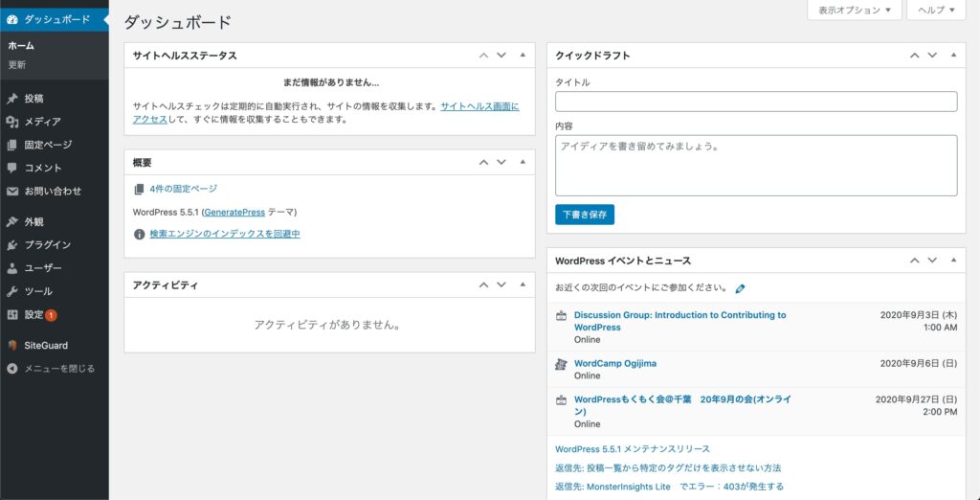The image size is (980, 500).
Task: Click the settings icon beside 設定
Action: pyautogui.click(x=11, y=314)
